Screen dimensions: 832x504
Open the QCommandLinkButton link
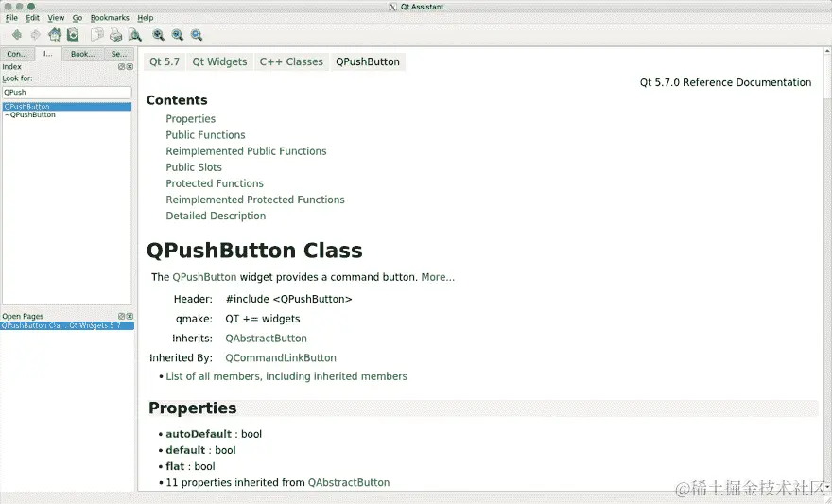281,358
